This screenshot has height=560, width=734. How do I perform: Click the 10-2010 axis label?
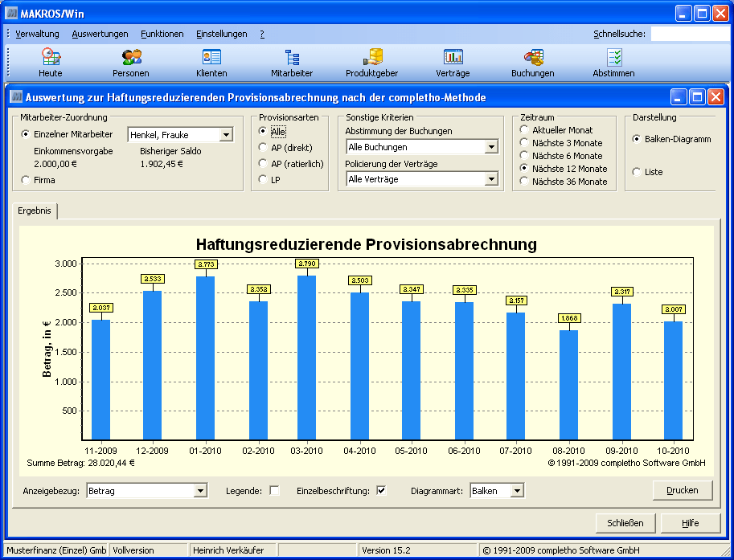(x=673, y=451)
